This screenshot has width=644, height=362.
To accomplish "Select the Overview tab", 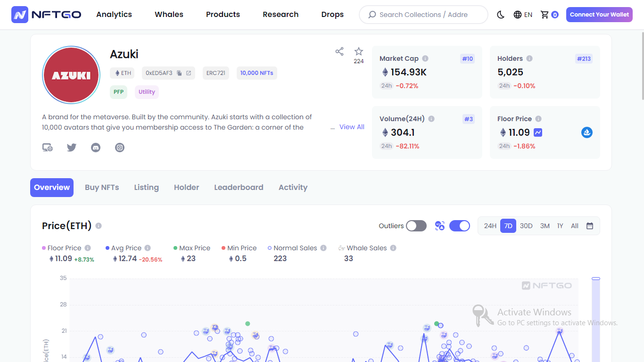I will (x=52, y=188).
